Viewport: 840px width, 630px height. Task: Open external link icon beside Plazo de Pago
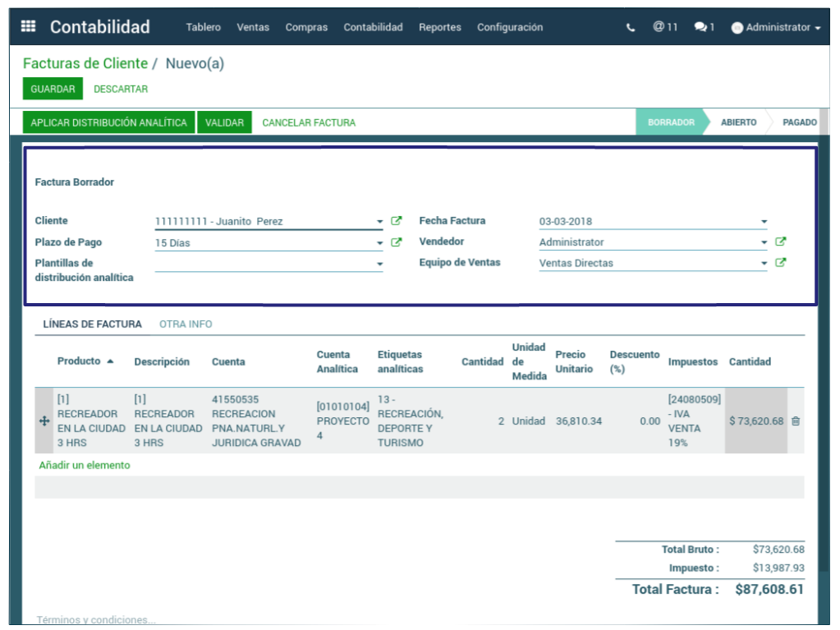click(x=397, y=242)
